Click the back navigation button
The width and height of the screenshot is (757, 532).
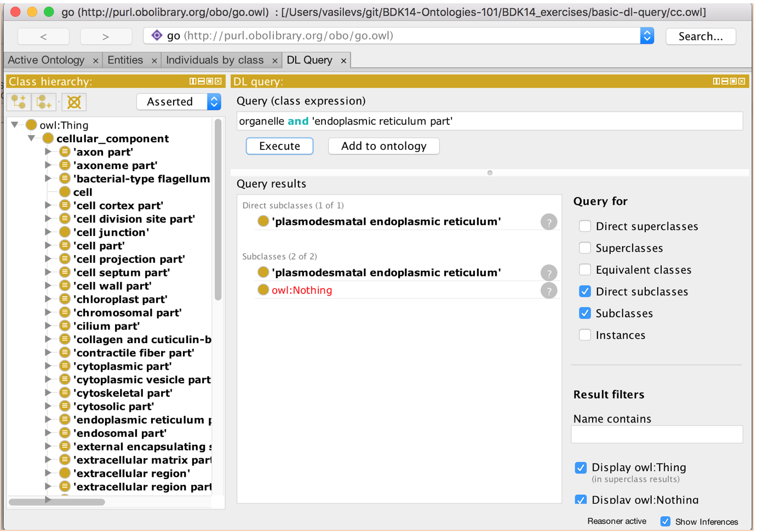43,37
